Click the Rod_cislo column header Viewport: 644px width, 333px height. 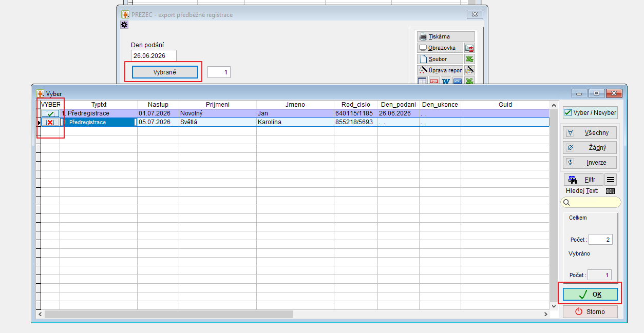click(x=356, y=105)
